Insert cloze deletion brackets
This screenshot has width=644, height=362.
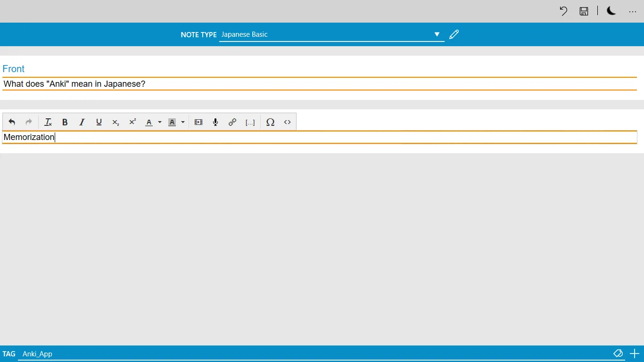point(250,122)
